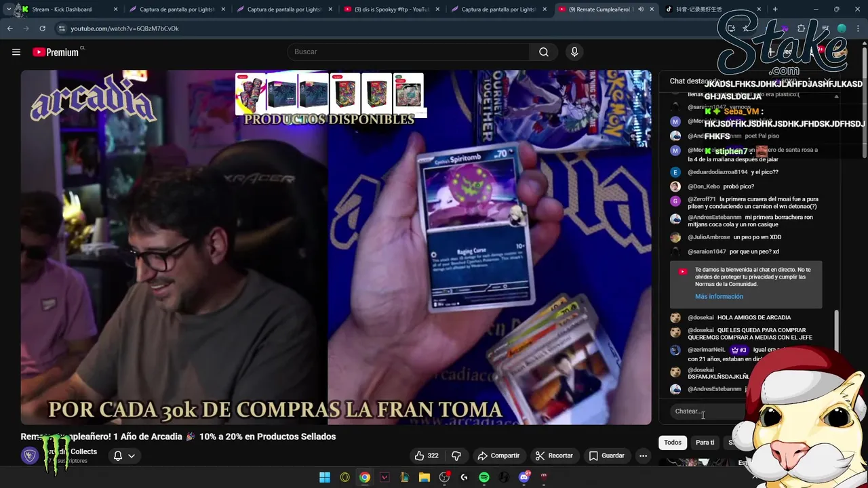Image resolution: width=868 pixels, height=488 pixels.
Task: Click chat message from @JulioAmbrose
Action: (x=734, y=237)
